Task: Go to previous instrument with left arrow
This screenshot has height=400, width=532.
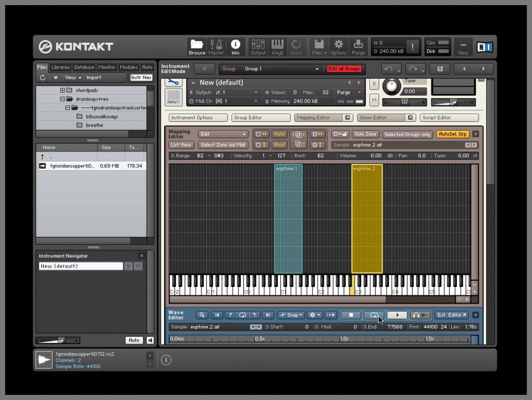Action: point(464,69)
